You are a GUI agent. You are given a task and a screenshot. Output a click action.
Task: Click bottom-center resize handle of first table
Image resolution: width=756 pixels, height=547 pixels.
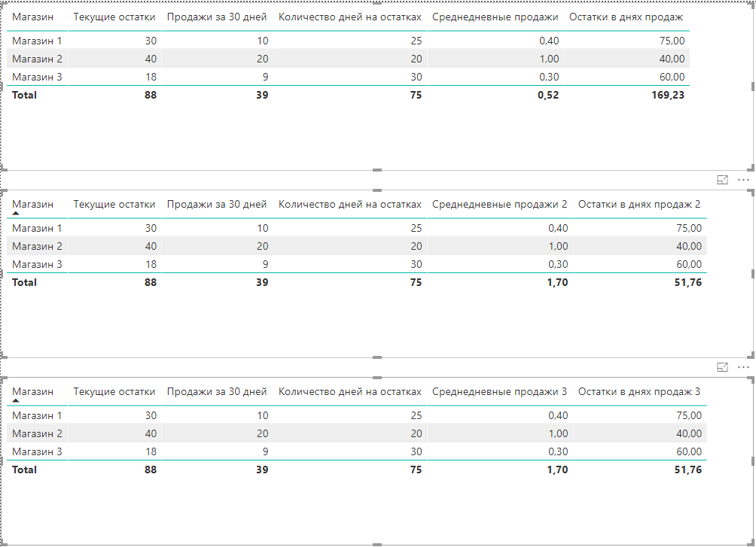pos(377,170)
